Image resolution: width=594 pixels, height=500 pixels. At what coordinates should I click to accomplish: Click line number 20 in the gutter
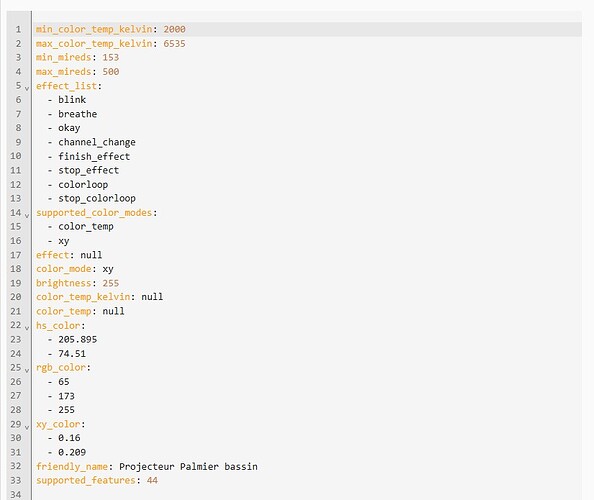coord(16,297)
